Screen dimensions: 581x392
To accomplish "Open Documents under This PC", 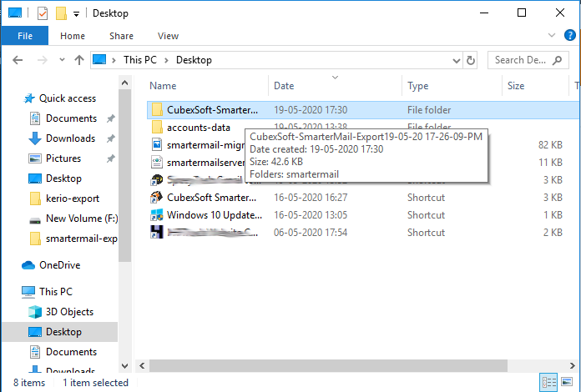I will tap(71, 352).
